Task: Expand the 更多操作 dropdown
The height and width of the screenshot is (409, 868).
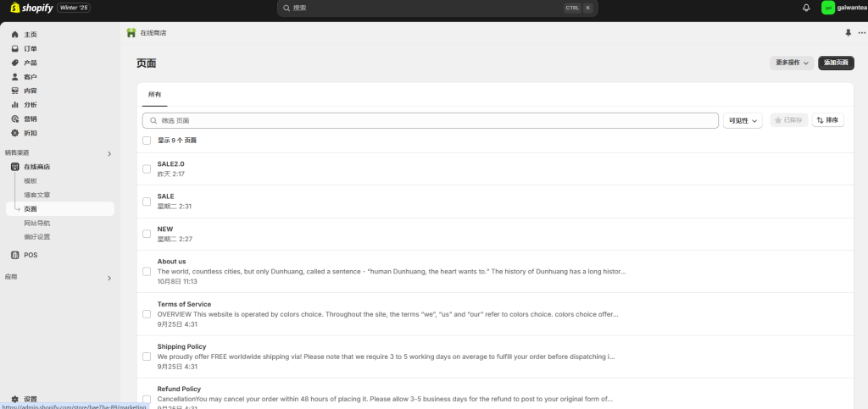Action: pyautogui.click(x=792, y=63)
